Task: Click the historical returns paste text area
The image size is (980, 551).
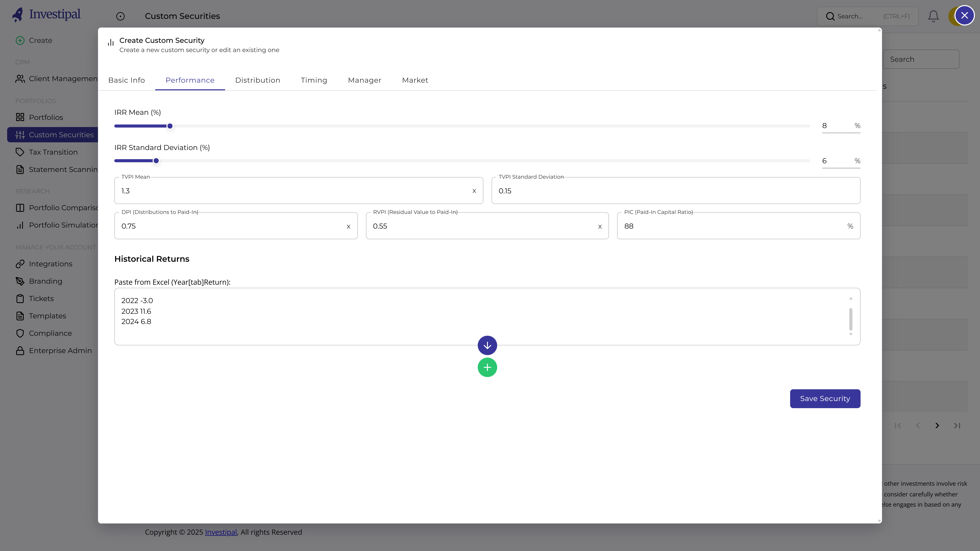Action: 487,316
